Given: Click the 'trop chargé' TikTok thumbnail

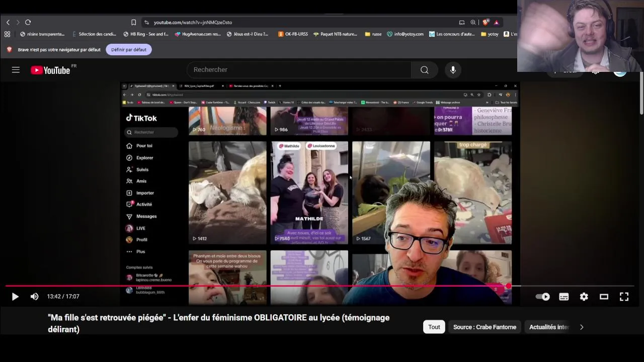Looking at the screenshot, I should click(x=473, y=193).
